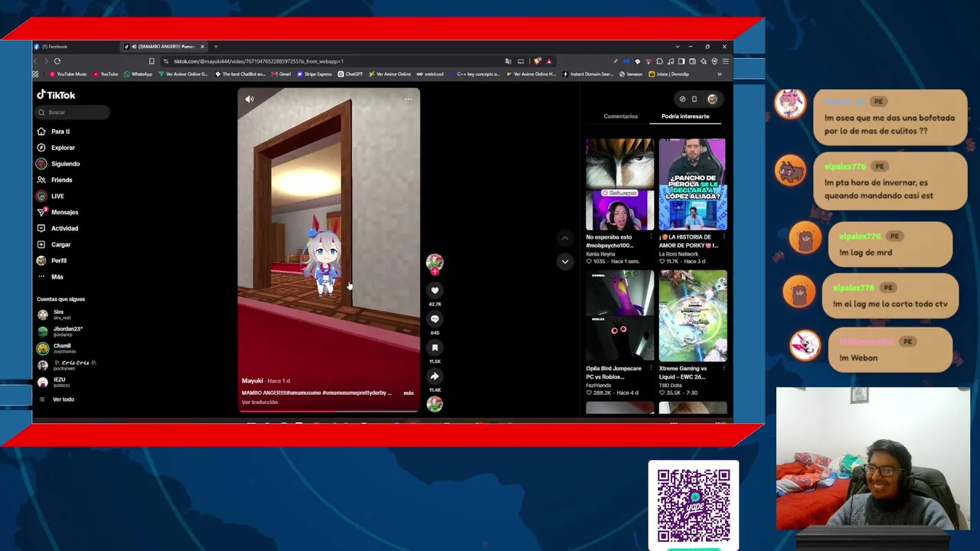Open options for mobpsycho100 recommended video

click(x=651, y=237)
